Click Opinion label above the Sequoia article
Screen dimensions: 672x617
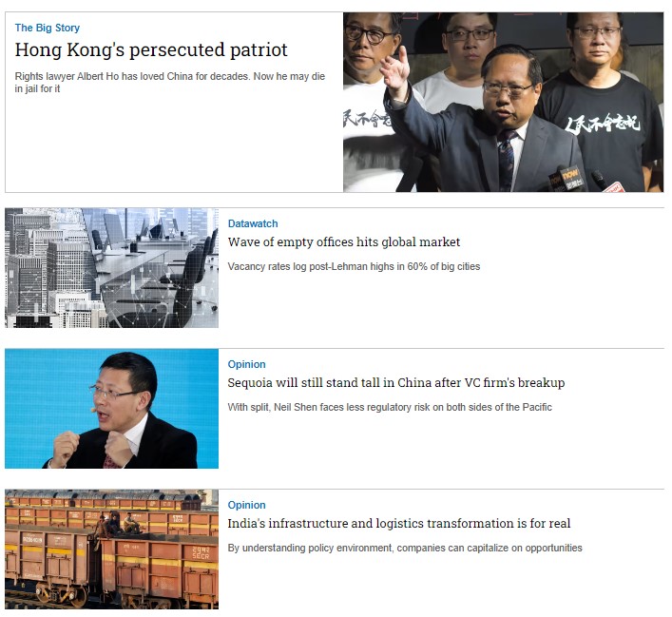[x=246, y=364]
